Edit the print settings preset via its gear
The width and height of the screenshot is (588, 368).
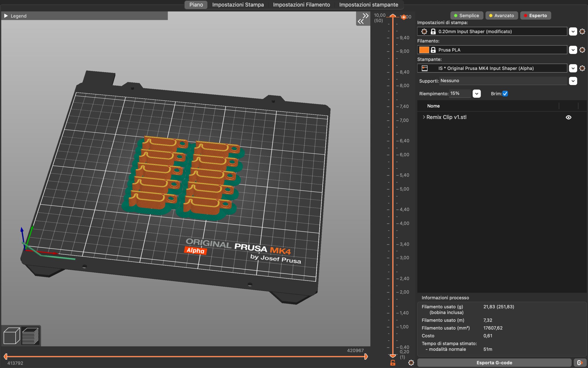tap(582, 32)
